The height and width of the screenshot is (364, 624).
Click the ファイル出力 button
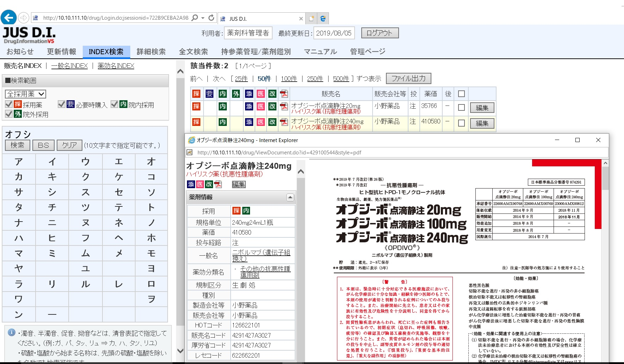[408, 78]
